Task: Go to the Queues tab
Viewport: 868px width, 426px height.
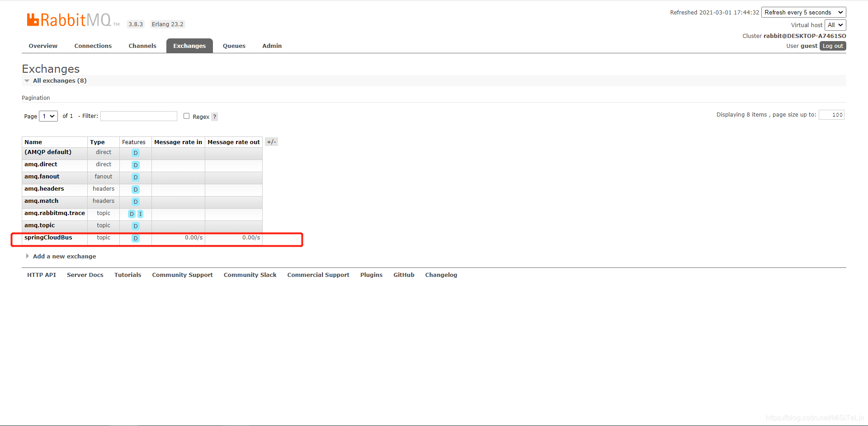Action: pos(234,46)
